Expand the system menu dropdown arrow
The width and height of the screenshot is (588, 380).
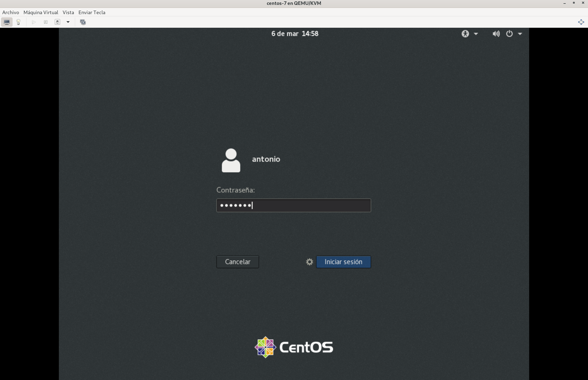pyautogui.click(x=520, y=34)
